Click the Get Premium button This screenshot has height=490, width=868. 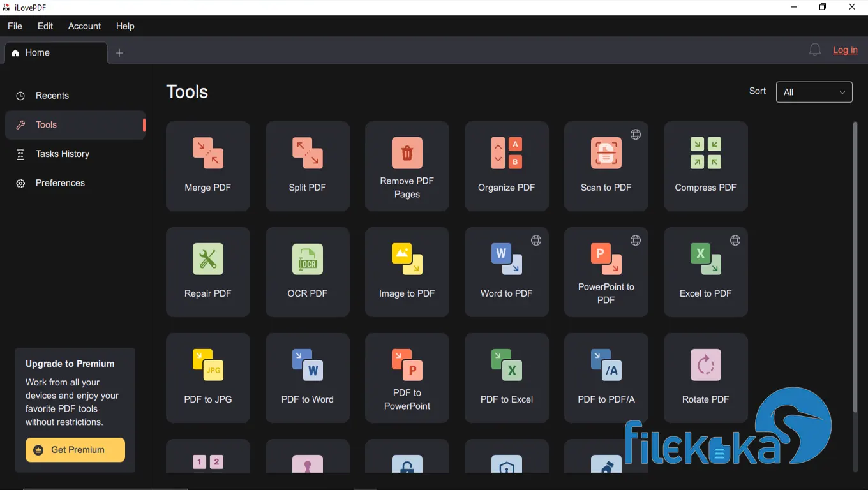click(x=75, y=450)
